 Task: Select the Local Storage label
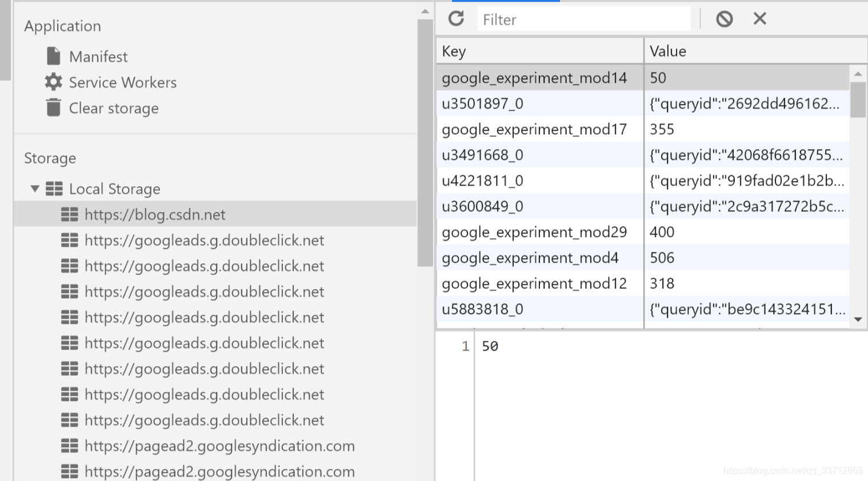tap(115, 189)
